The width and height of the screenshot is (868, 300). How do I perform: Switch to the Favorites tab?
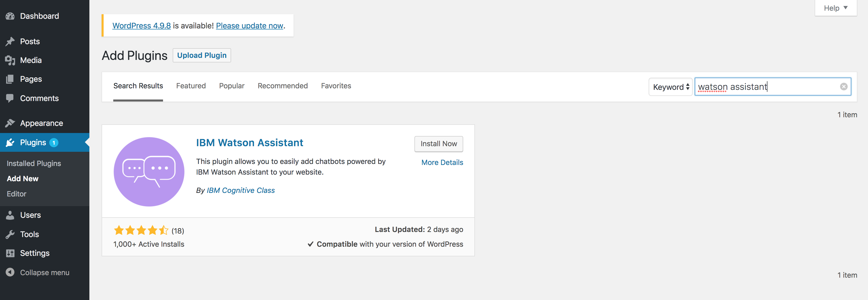click(336, 86)
